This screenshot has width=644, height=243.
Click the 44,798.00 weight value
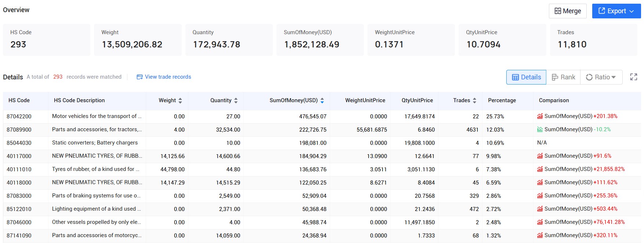coord(173,169)
